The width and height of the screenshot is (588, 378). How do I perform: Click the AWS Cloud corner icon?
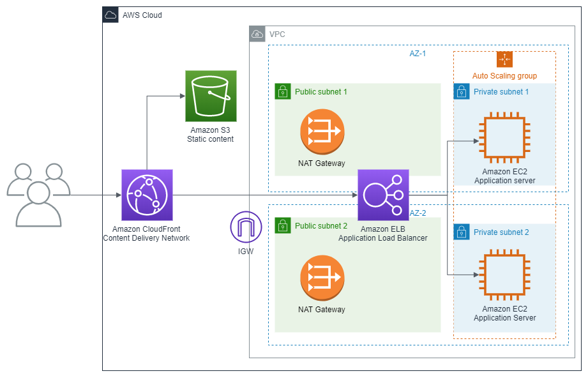point(110,15)
